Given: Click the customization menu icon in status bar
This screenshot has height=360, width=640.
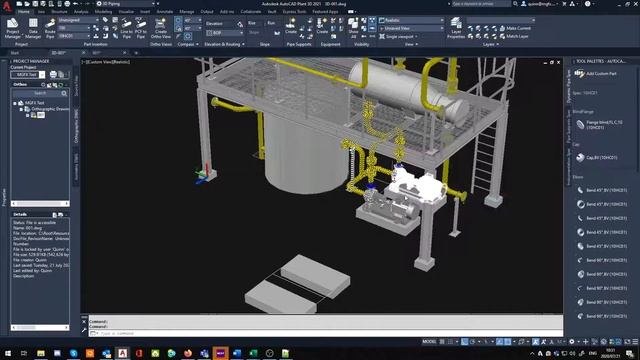Looking at the screenshot, I should pyautogui.click(x=635, y=342).
